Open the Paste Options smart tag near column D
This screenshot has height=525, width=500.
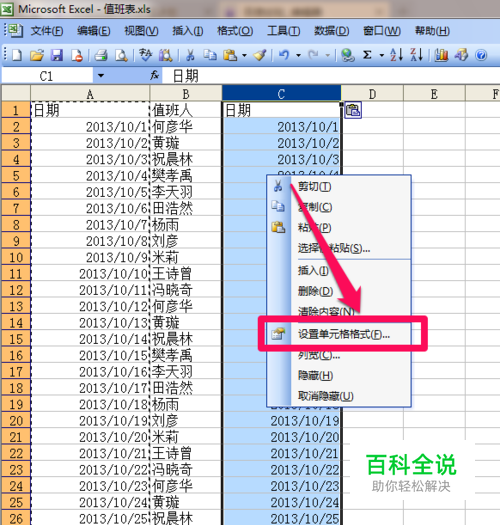[353, 110]
